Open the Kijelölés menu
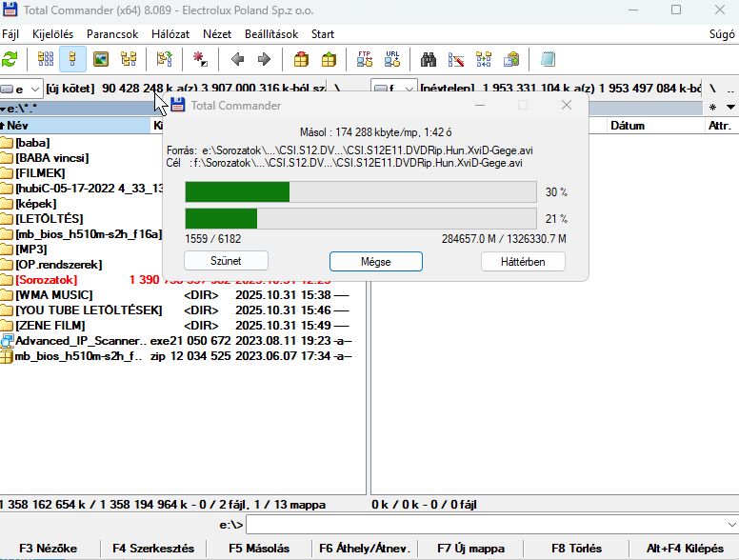Image resolution: width=739 pixels, height=560 pixels. pyautogui.click(x=52, y=34)
